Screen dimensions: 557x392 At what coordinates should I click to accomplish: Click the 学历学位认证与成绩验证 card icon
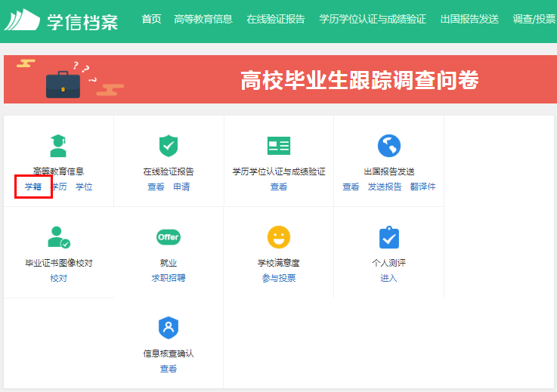click(x=278, y=146)
